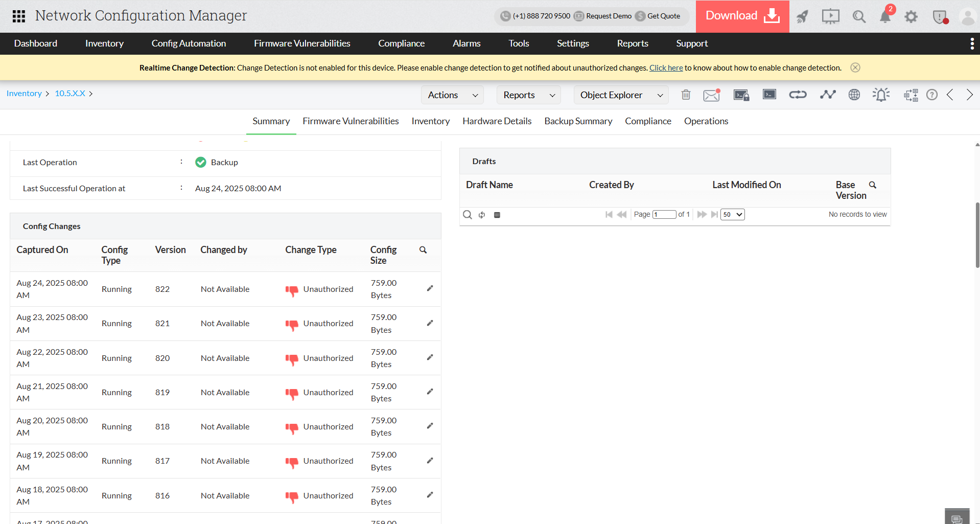The width and height of the screenshot is (980, 524).
Task: Dismiss the Realtime Change Detection banner
Action: tap(855, 67)
